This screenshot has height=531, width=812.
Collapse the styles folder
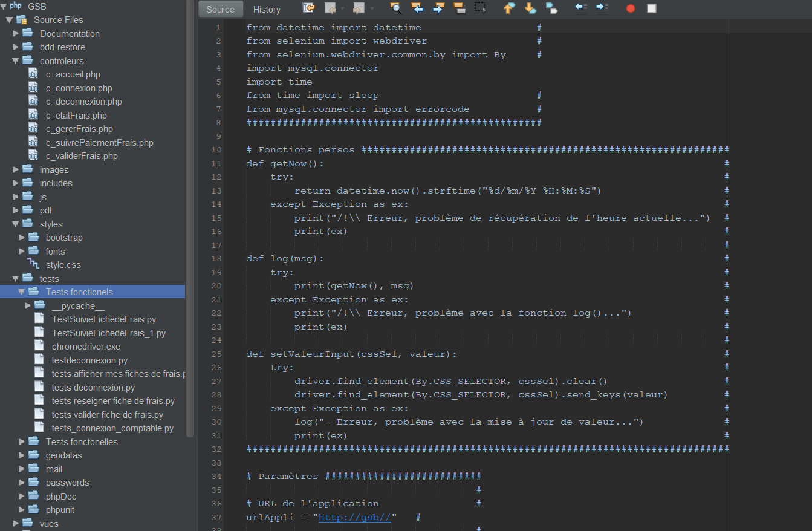coord(15,224)
